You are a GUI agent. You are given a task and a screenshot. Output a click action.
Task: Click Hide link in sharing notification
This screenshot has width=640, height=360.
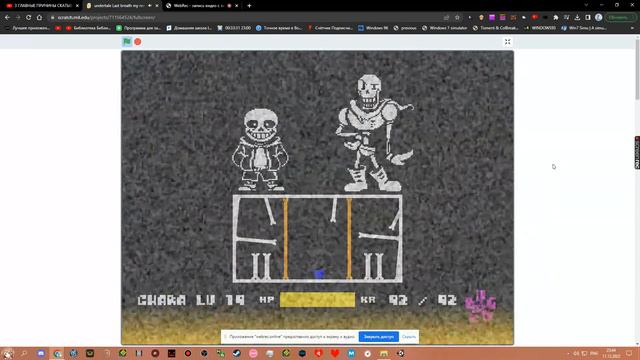pyautogui.click(x=409, y=337)
